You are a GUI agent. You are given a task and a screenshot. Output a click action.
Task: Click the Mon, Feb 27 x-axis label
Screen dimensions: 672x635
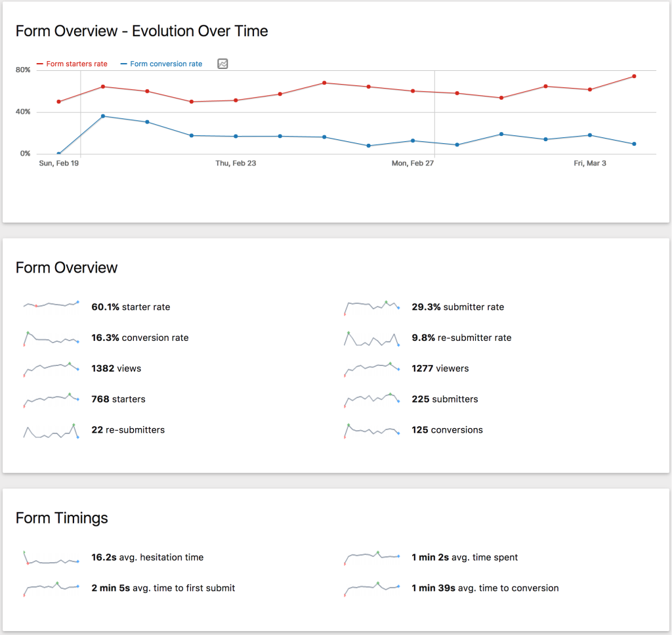(413, 164)
